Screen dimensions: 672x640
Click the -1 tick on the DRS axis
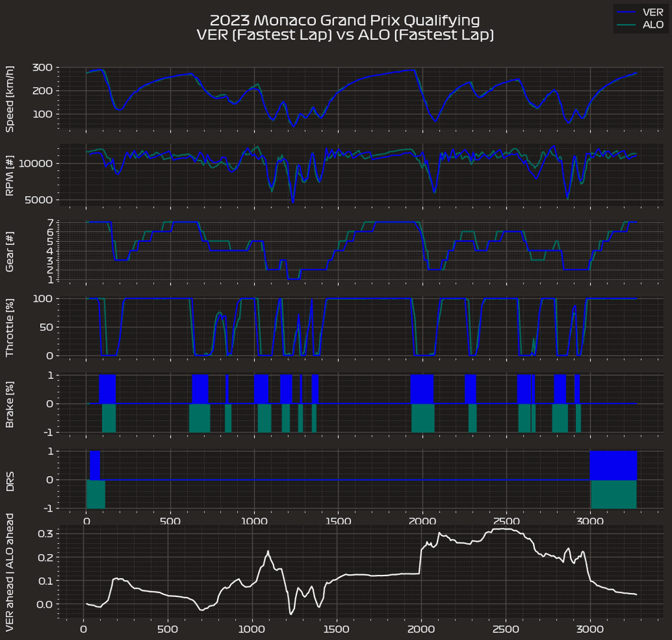coord(48,508)
